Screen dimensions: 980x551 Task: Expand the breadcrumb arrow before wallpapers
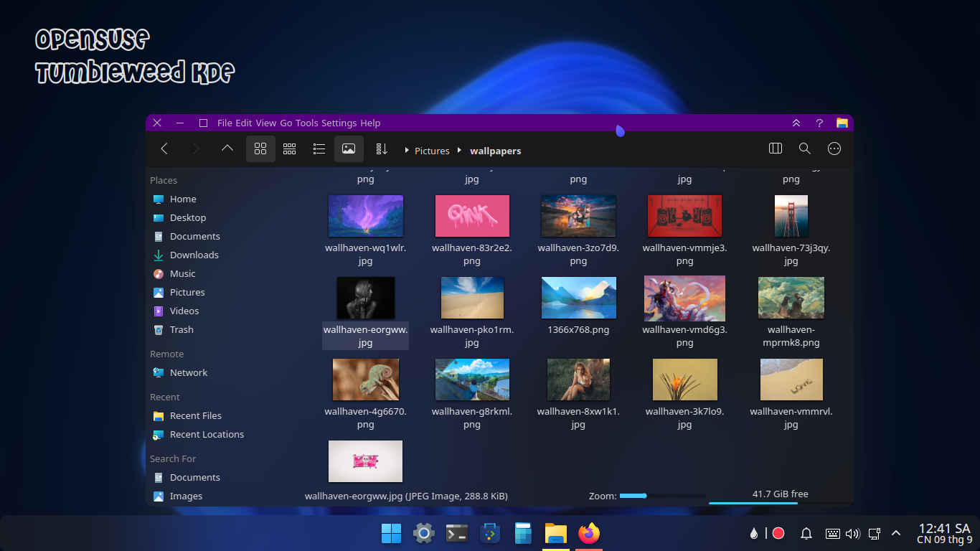[460, 151]
